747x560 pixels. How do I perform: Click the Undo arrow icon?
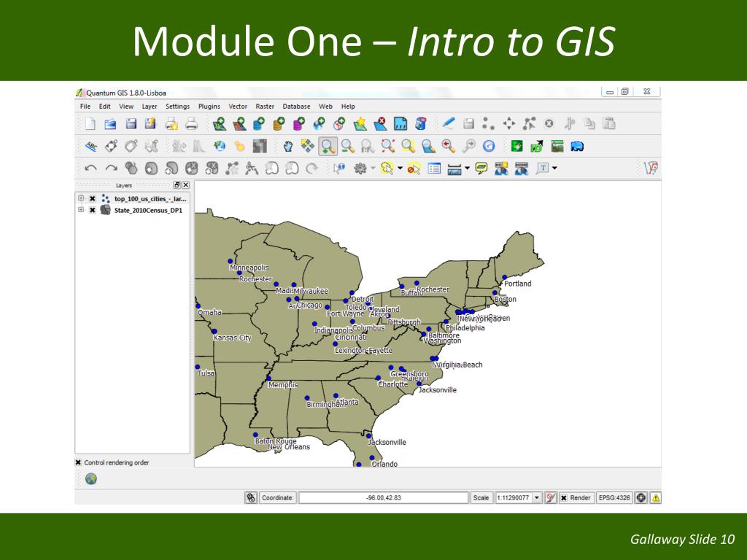[x=91, y=168]
